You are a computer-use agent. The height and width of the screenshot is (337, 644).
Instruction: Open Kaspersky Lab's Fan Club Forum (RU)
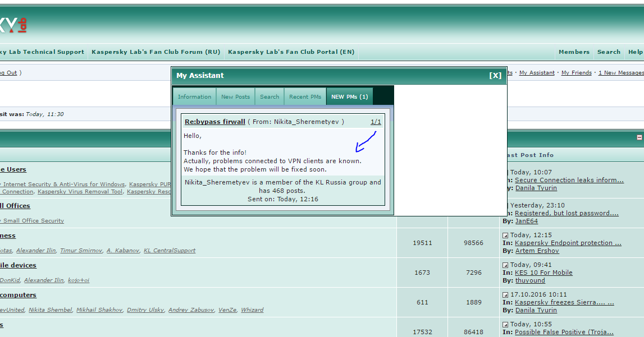coord(156,52)
